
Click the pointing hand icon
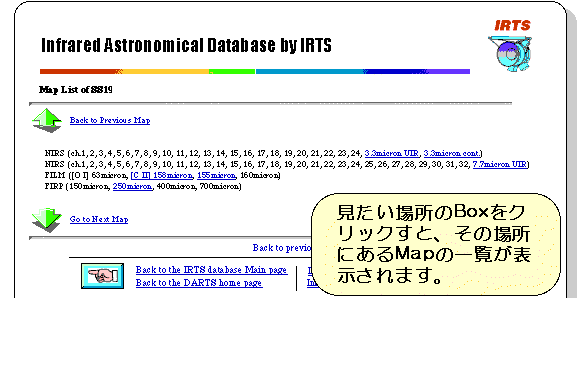click(x=102, y=276)
